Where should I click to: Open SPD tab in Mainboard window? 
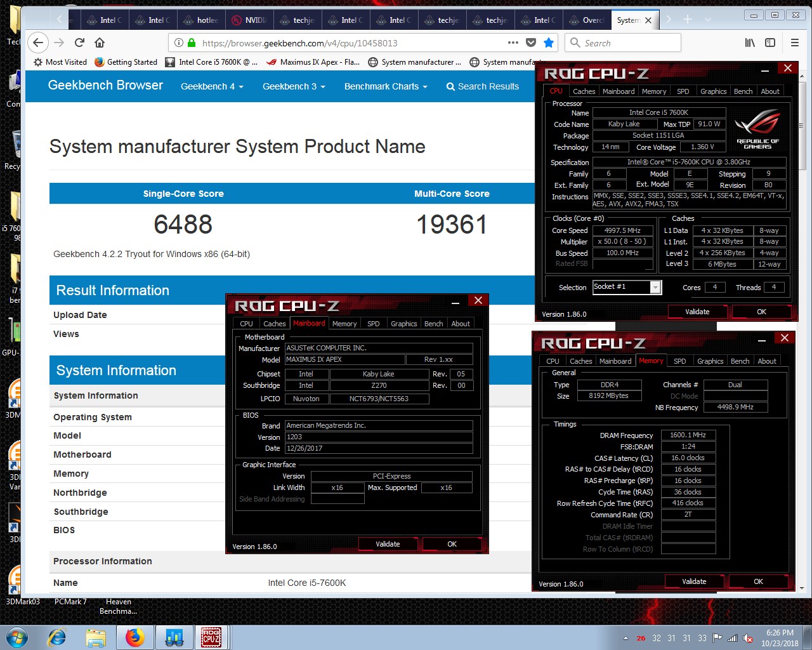[374, 324]
